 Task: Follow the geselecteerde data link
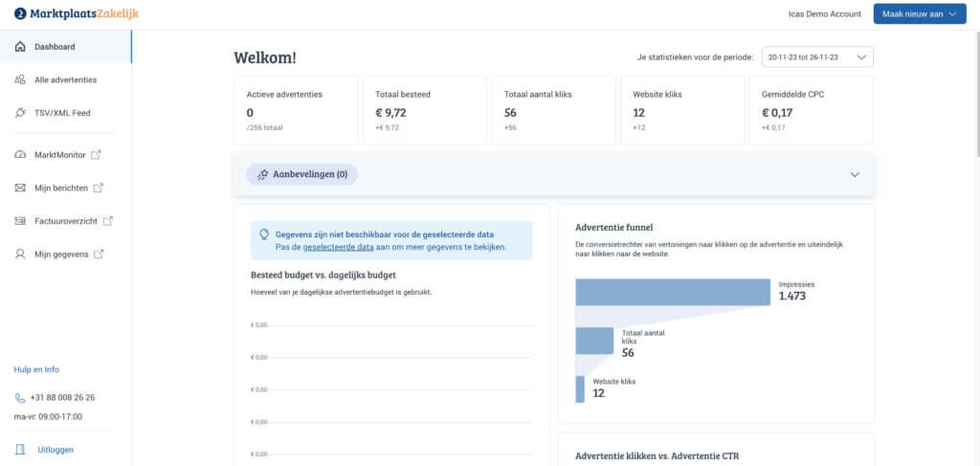click(x=338, y=247)
